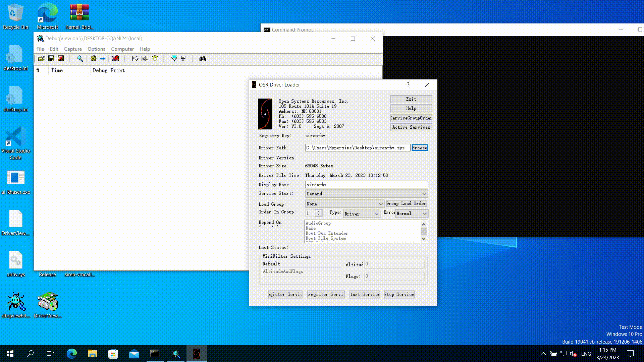The image size is (644, 362).
Task: Click the Active Services button
Action: point(411,127)
